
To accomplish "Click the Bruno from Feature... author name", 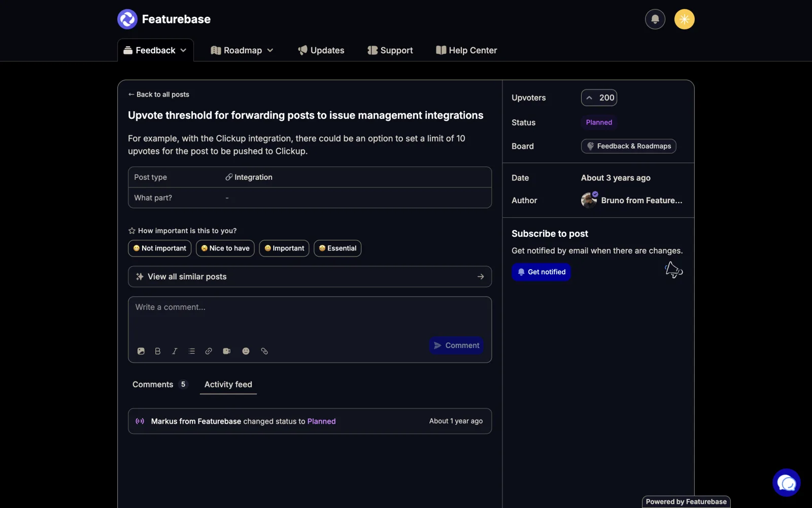I will (x=641, y=200).
